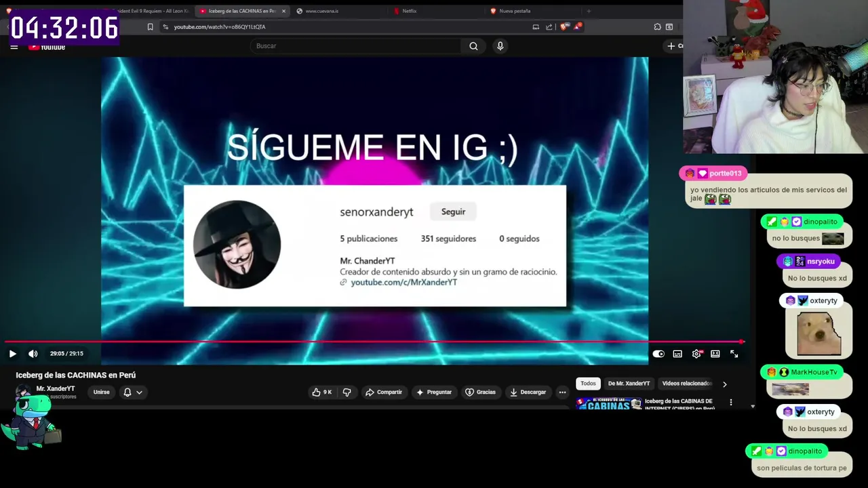The height and width of the screenshot is (488, 868).
Task: Switch to the Netflix tab
Action: (409, 11)
